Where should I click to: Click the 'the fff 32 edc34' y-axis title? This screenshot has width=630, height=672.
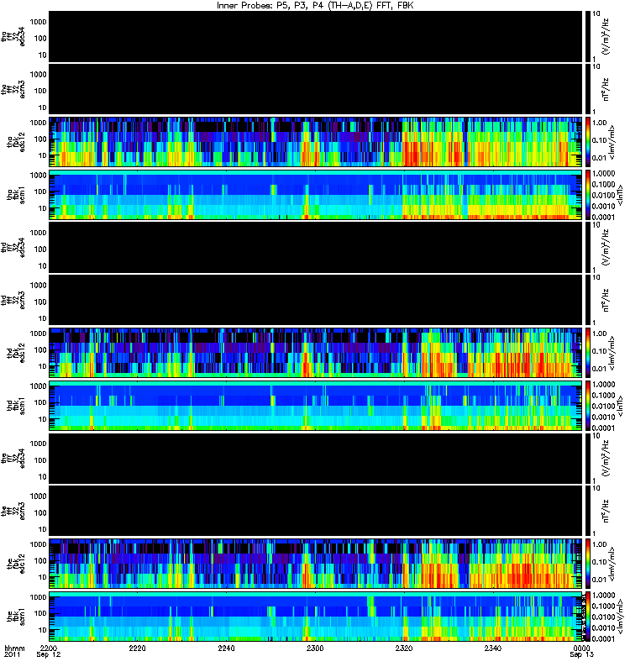tap(13, 458)
